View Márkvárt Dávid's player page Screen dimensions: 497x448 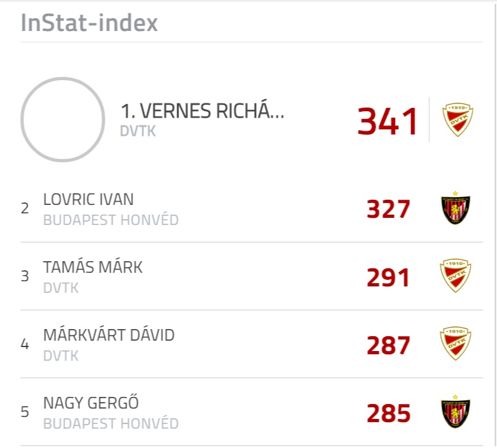[x=109, y=335]
